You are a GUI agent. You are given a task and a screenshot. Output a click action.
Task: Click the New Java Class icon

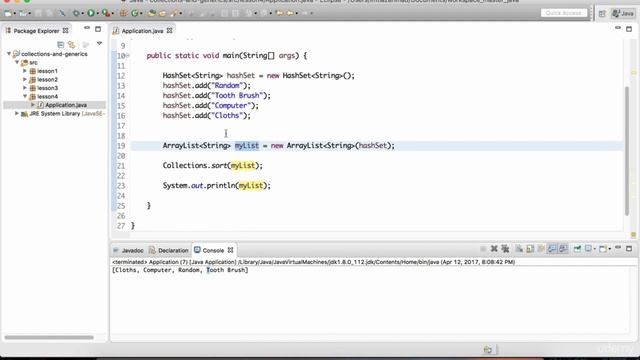click(135, 13)
